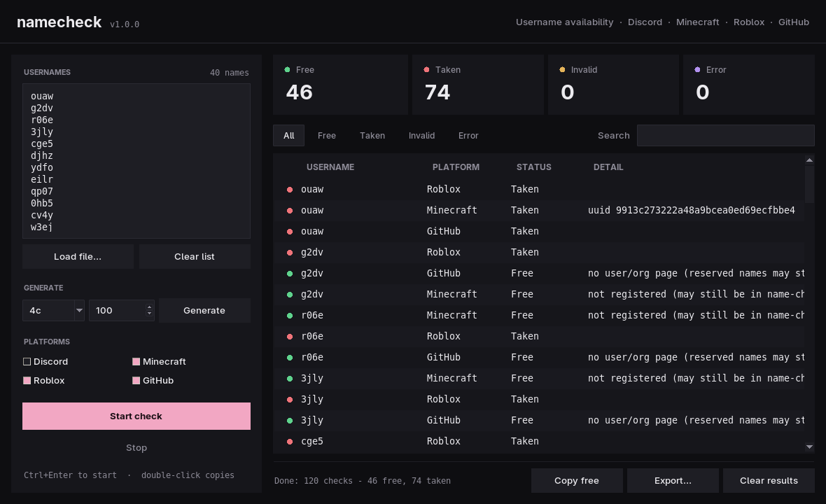Click the STATUS column header
826x504 pixels.
click(533, 167)
